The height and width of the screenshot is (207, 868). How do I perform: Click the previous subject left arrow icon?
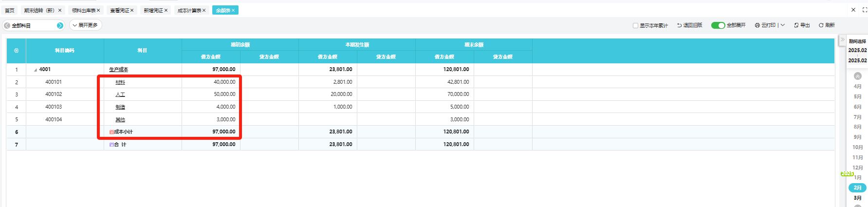(7, 25)
